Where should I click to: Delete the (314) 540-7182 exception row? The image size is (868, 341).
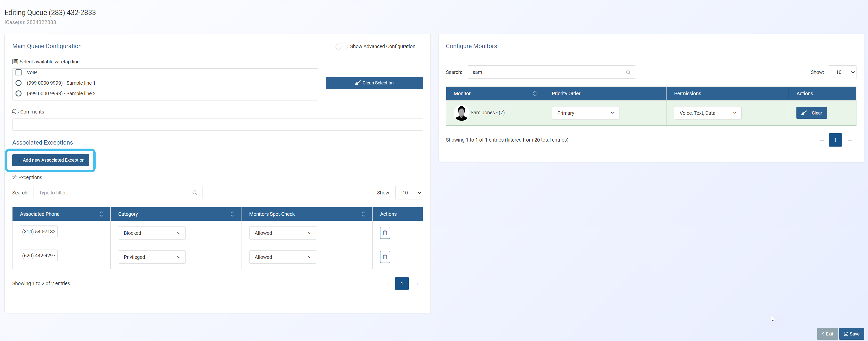(x=385, y=233)
